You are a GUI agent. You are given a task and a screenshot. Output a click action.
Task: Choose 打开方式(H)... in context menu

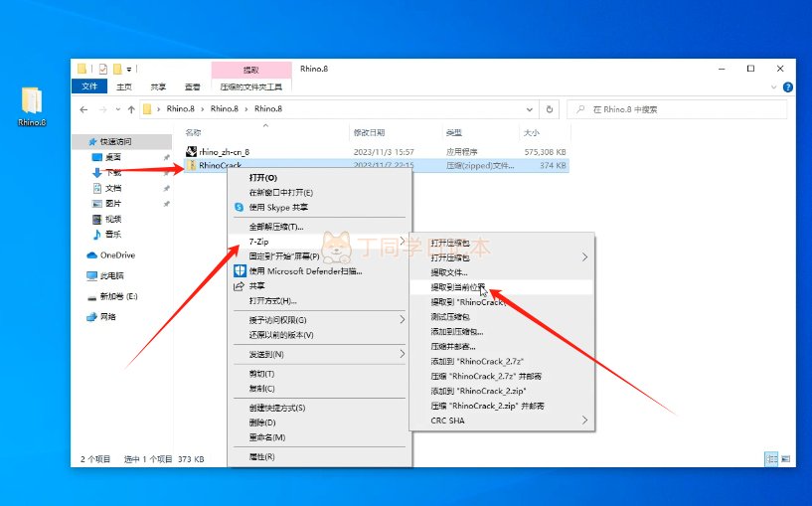(319, 301)
